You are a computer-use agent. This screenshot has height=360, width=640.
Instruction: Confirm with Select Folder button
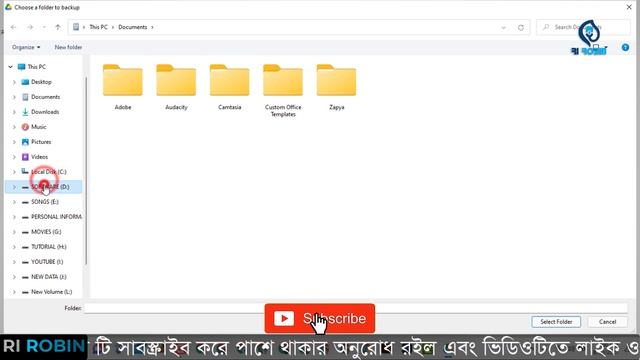(556, 322)
